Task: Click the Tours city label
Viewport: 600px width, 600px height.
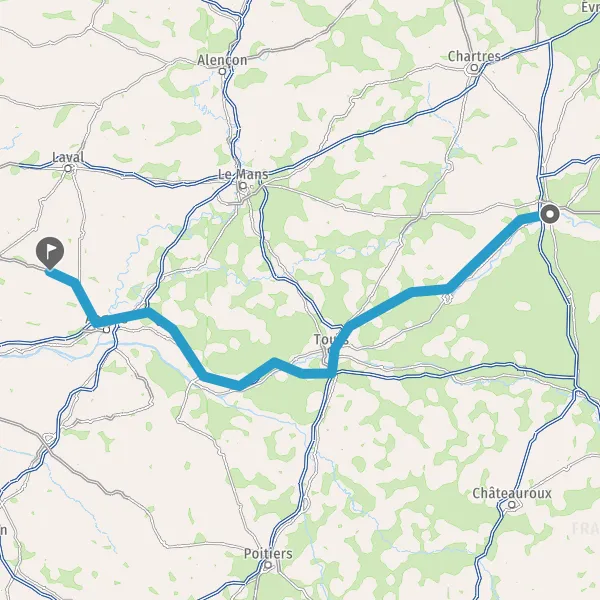Action: [331, 339]
